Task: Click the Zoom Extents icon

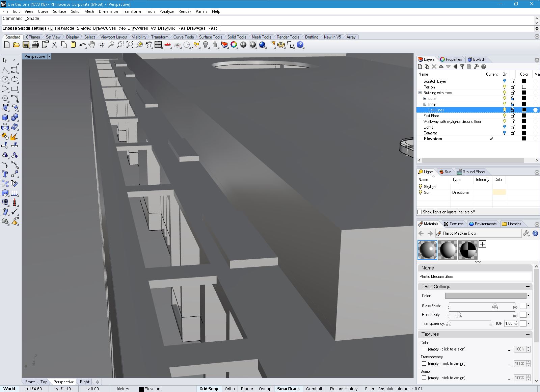Action: [130, 45]
